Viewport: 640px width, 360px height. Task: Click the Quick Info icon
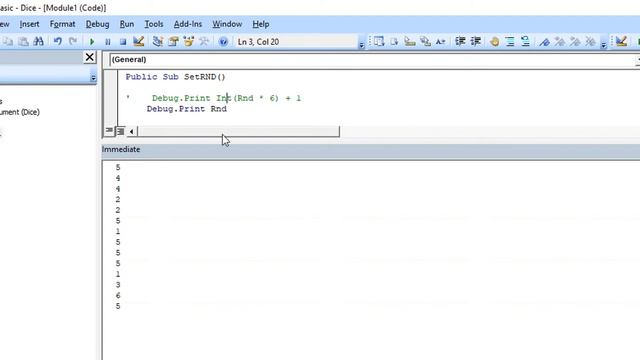click(409, 42)
